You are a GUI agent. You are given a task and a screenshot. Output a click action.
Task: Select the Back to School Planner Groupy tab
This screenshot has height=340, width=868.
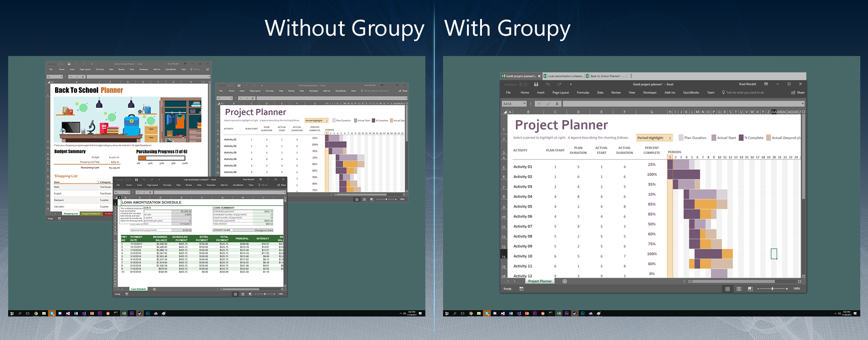[605, 76]
